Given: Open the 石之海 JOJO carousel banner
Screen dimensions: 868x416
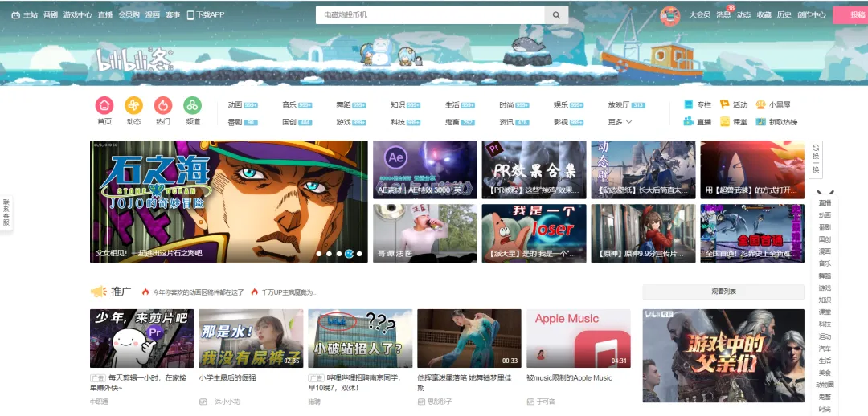Looking at the screenshot, I should point(228,202).
